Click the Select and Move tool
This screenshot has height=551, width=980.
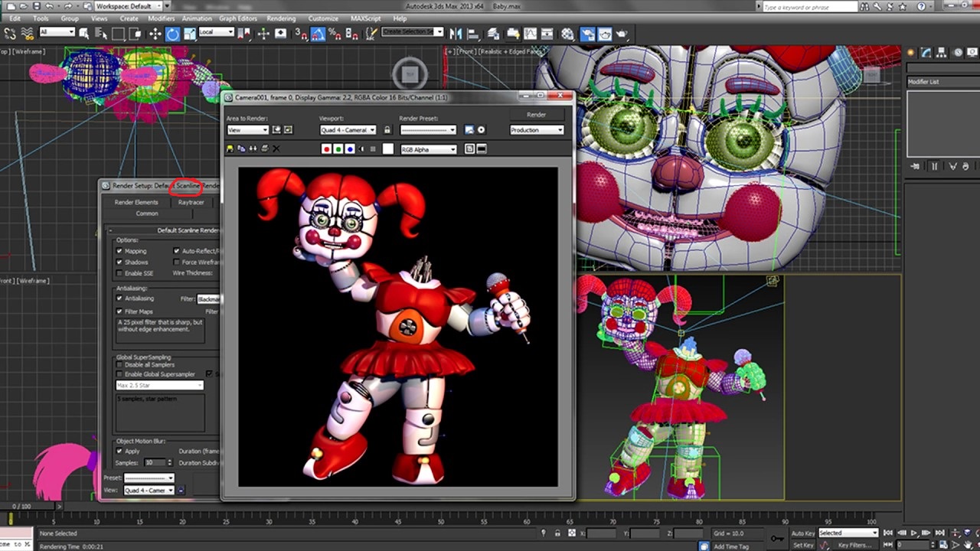[155, 34]
